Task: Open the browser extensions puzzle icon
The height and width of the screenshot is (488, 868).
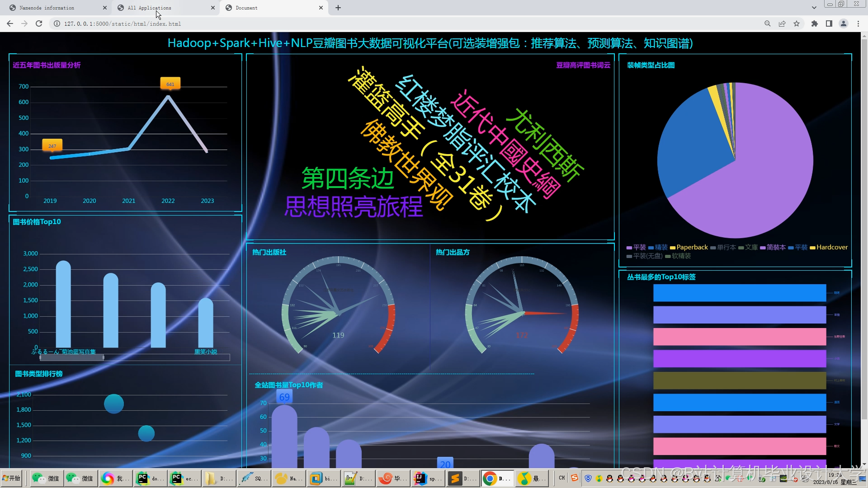Action: pyautogui.click(x=813, y=23)
